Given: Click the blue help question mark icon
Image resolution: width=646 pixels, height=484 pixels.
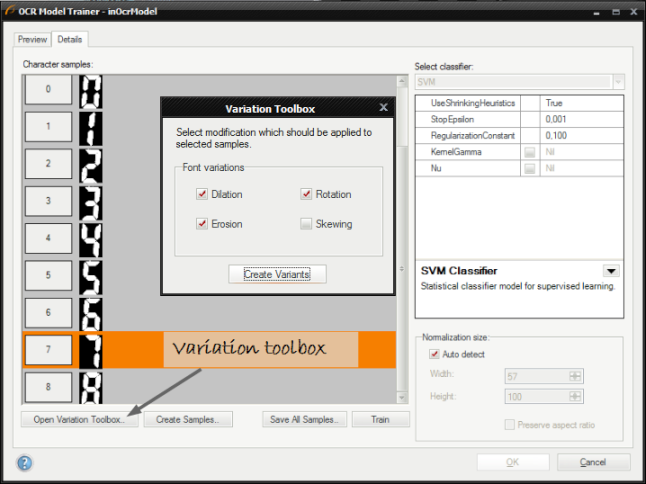Looking at the screenshot, I should click(x=25, y=462).
